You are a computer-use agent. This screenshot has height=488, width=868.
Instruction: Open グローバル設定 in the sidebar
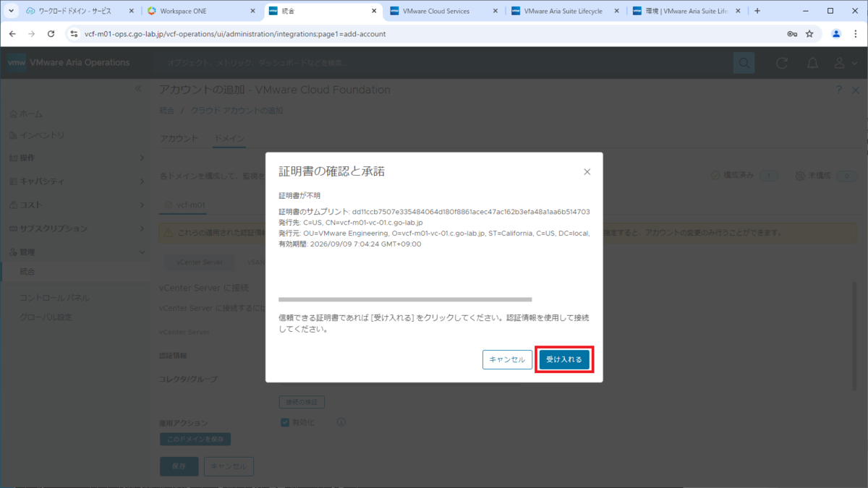pos(46,317)
